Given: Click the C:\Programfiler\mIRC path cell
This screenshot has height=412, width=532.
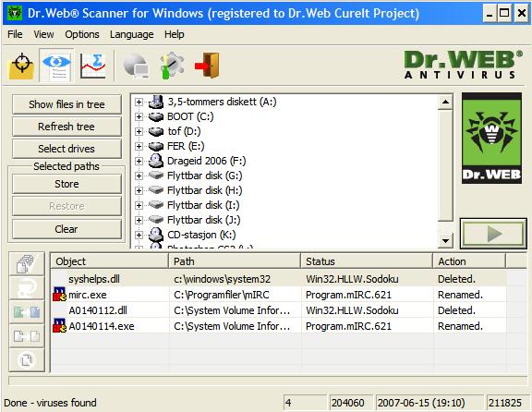Looking at the screenshot, I should tap(235, 295).
